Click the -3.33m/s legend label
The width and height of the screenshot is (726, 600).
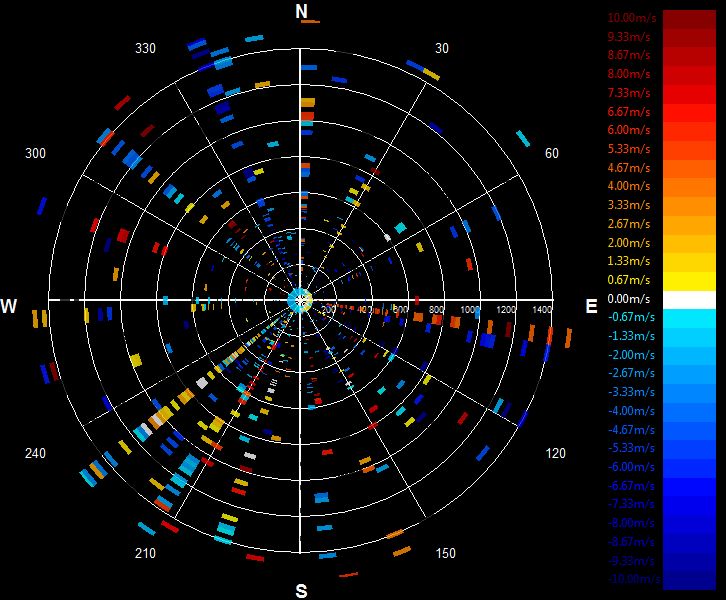[x=631, y=392]
